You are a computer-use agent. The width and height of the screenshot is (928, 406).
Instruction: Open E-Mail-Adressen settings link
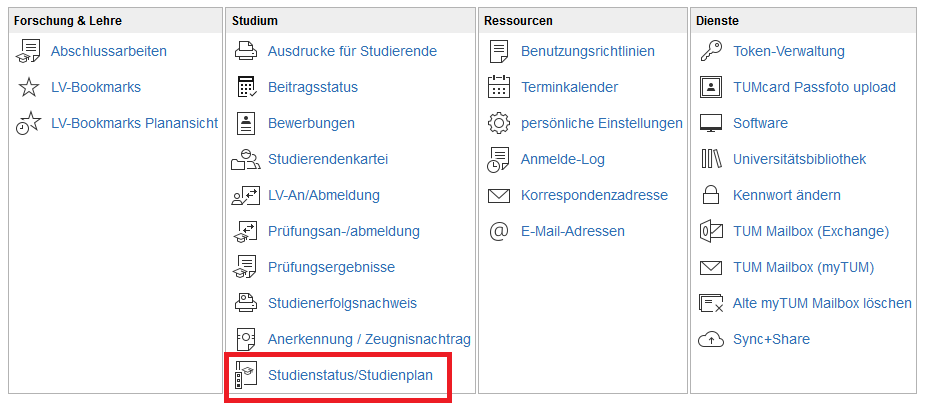click(572, 231)
